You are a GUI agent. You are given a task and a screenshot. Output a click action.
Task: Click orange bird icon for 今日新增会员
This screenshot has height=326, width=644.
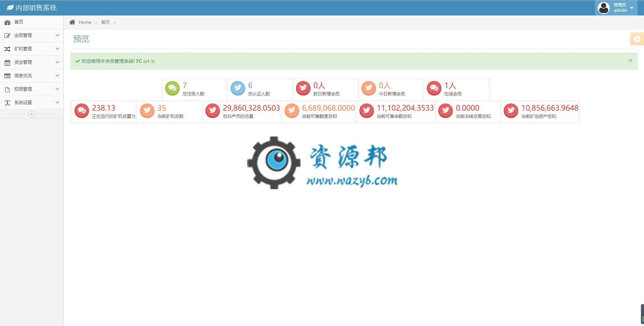(x=369, y=88)
